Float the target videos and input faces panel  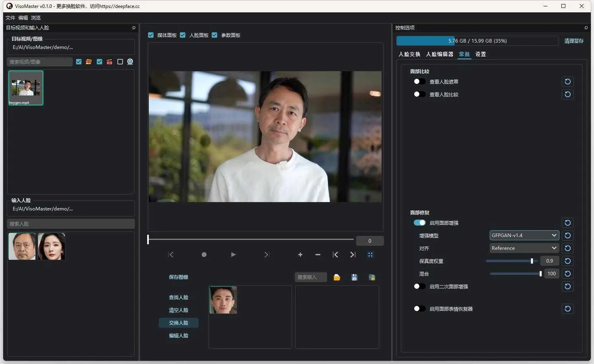134,28
